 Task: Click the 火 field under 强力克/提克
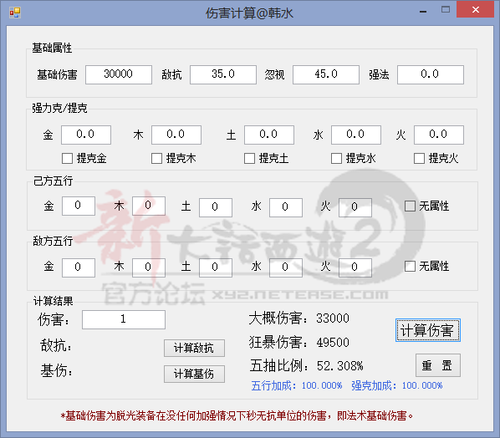(439, 135)
